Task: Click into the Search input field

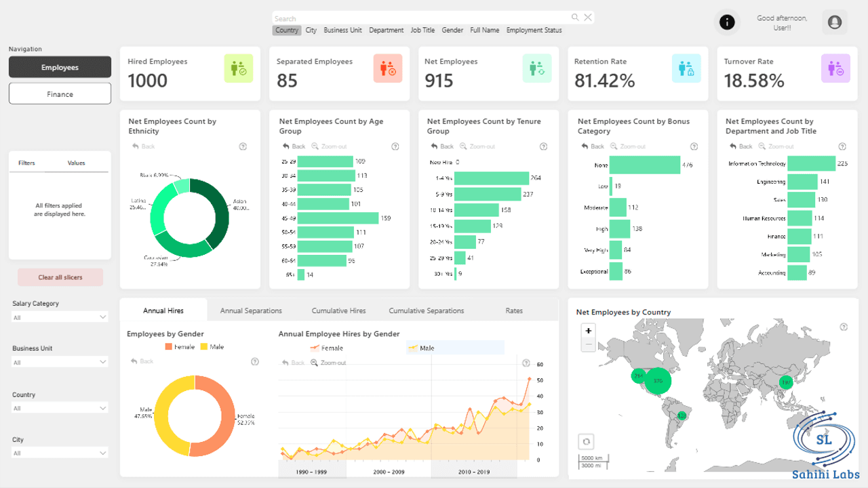Action: pyautogui.click(x=420, y=18)
